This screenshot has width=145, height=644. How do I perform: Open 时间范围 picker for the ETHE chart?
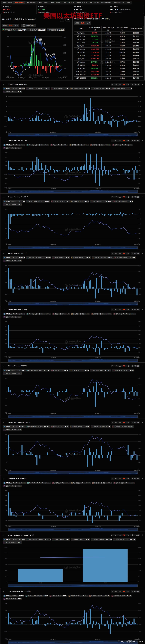click(x=135, y=197)
